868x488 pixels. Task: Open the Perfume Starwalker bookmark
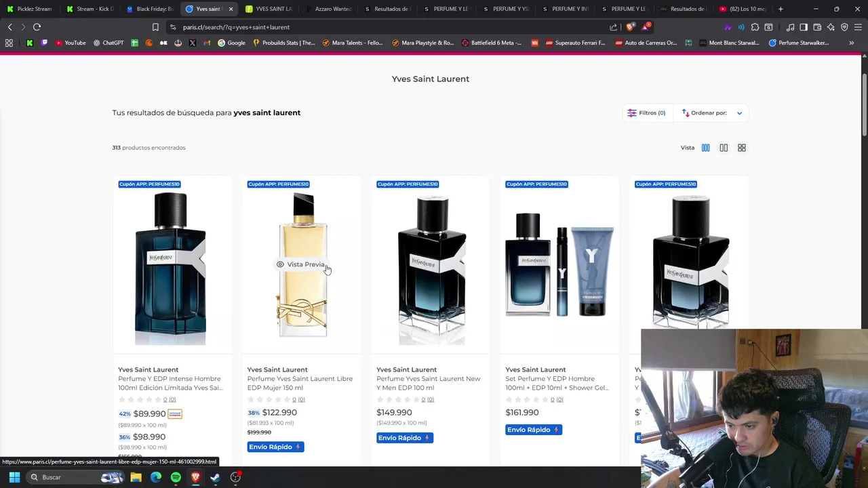(x=799, y=43)
